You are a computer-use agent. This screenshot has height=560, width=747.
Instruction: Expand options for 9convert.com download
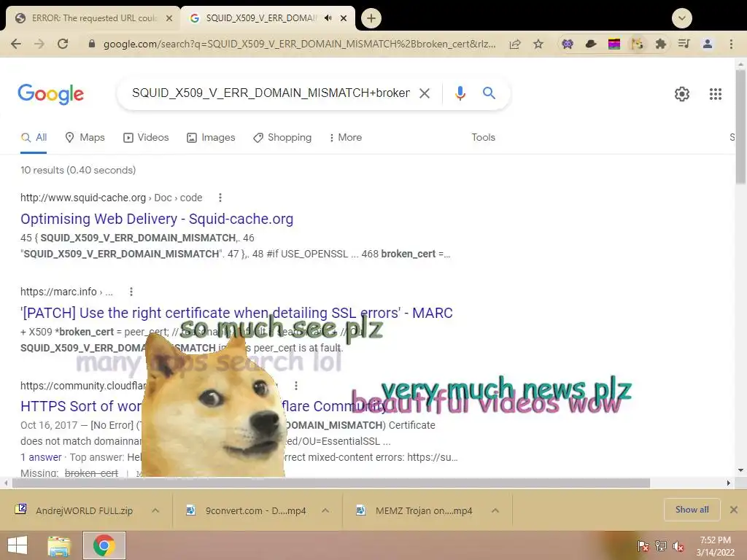click(325, 510)
